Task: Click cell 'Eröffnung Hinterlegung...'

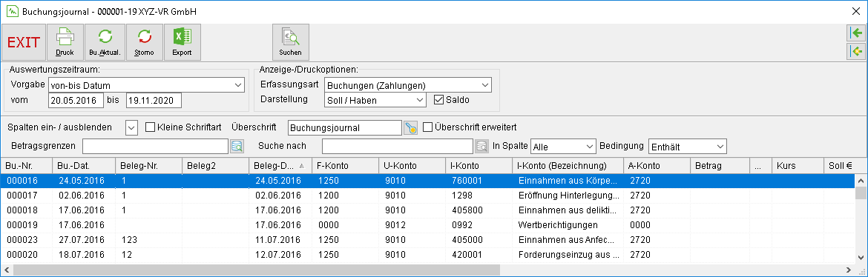Action: [x=568, y=196]
